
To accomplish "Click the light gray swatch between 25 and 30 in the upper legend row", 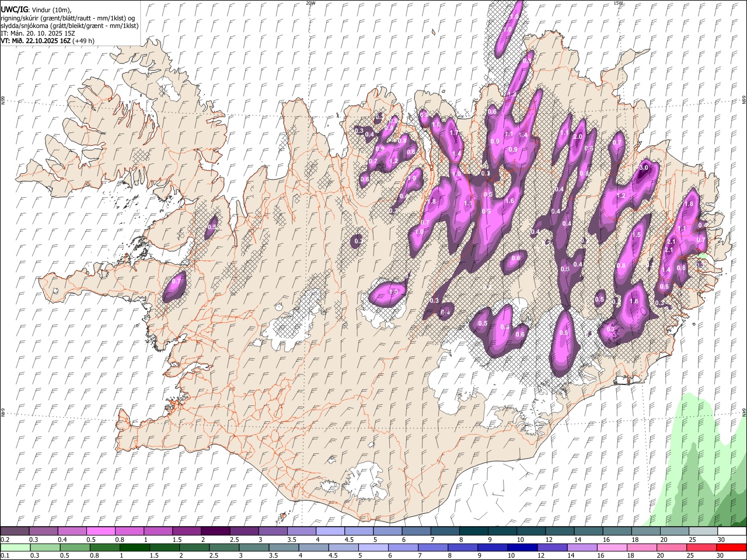I will pos(703,531).
